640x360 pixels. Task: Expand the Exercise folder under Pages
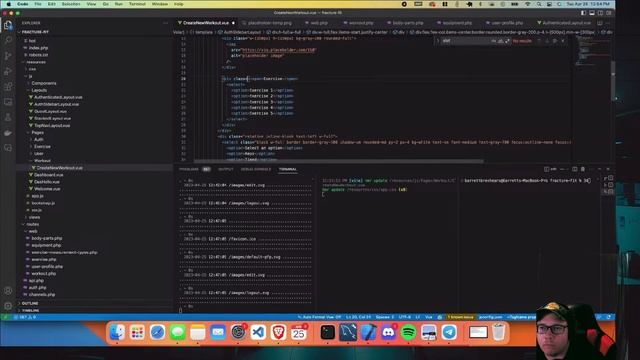point(42,147)
